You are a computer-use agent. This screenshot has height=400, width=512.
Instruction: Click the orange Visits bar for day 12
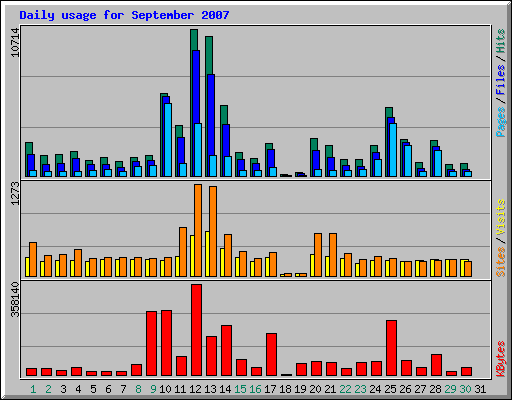tap(198, 230)
